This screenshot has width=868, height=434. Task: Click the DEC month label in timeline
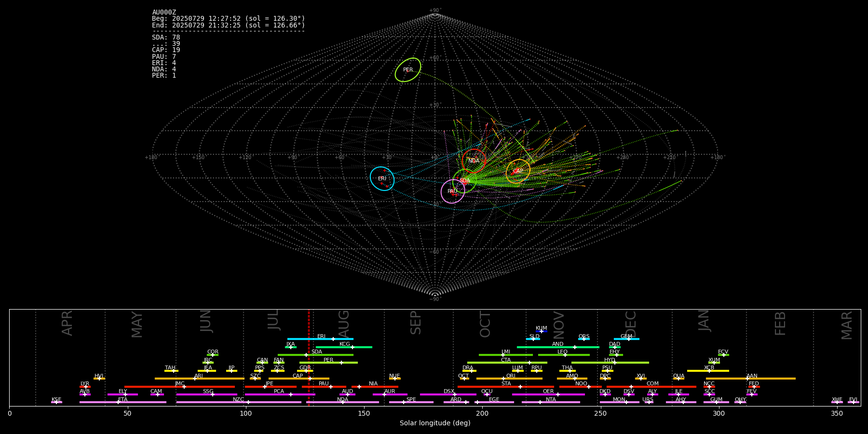click(631, 324)
